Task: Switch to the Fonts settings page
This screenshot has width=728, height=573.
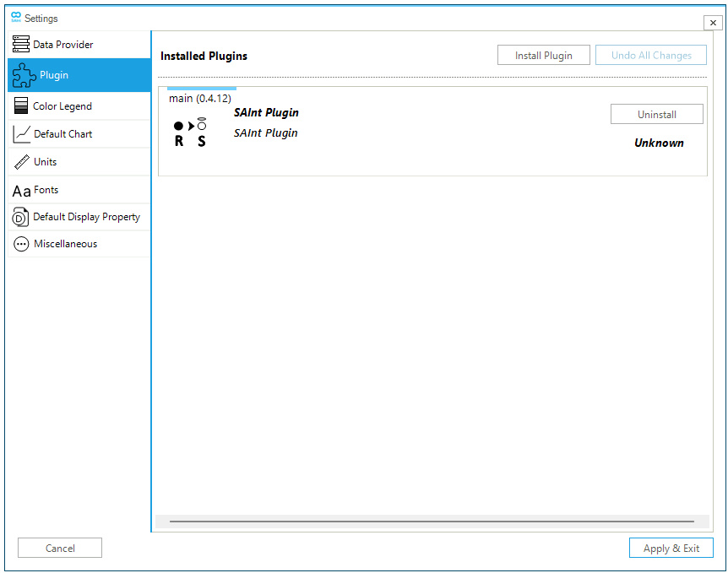Action: click(79, 190)
